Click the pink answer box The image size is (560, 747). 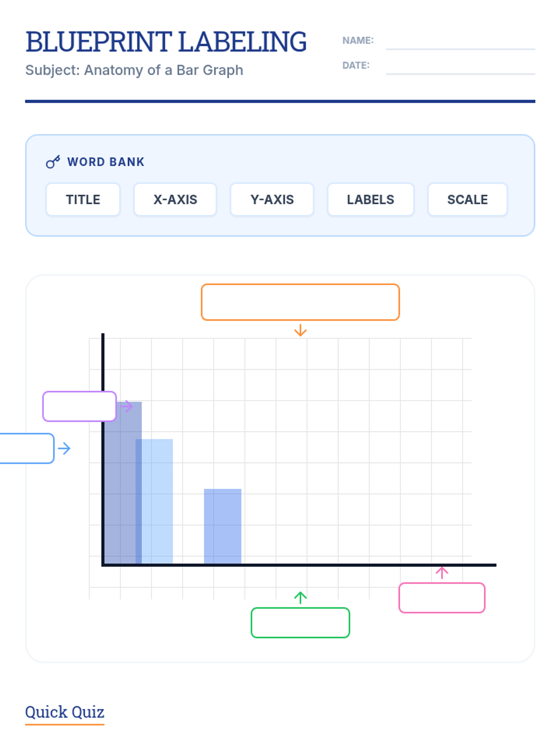coord(442,598)
